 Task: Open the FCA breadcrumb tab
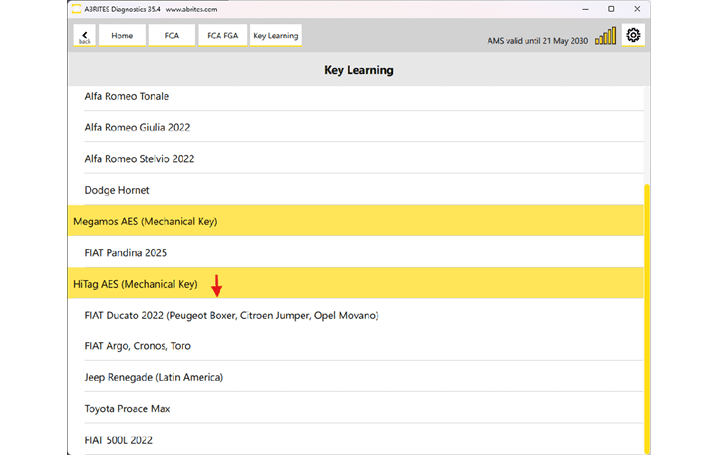171,36
